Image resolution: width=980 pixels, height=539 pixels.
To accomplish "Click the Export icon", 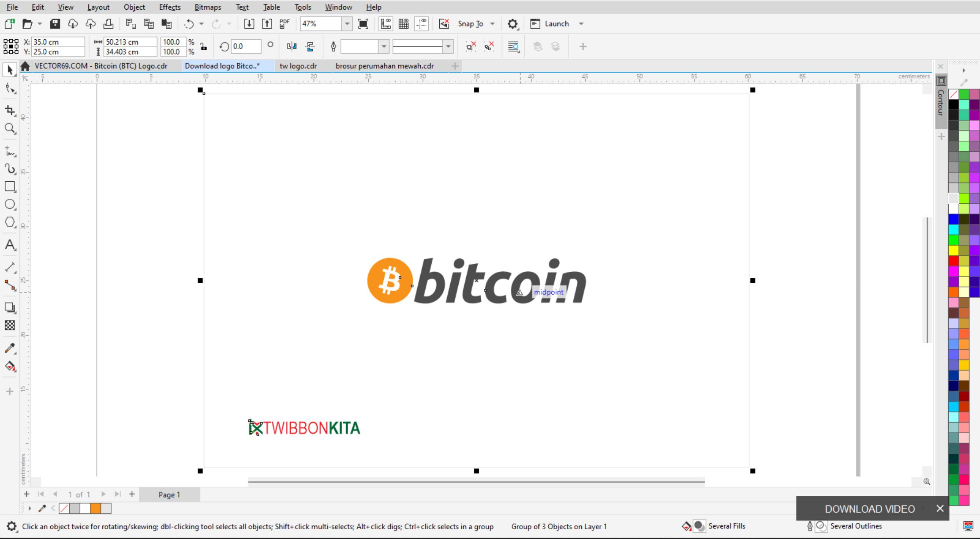I will (x=267, y=24).
